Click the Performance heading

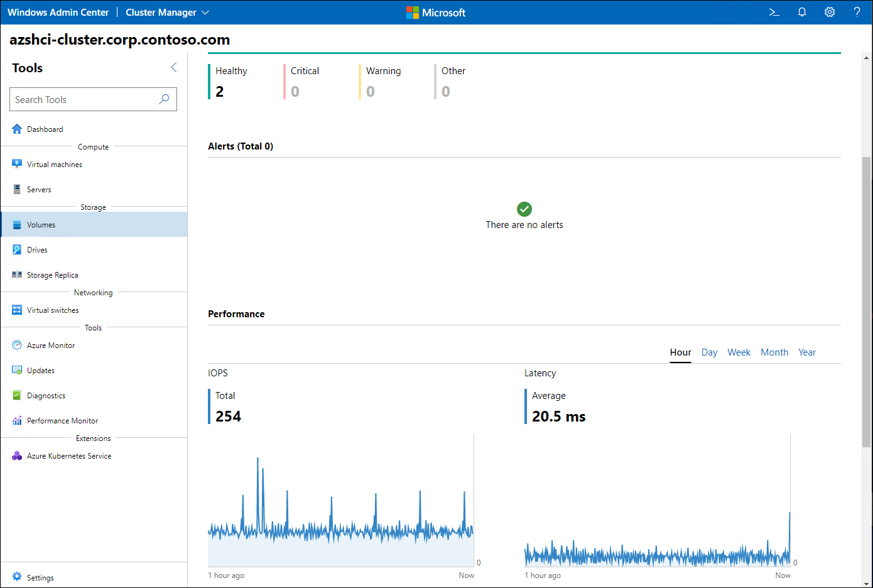(236, 314)
